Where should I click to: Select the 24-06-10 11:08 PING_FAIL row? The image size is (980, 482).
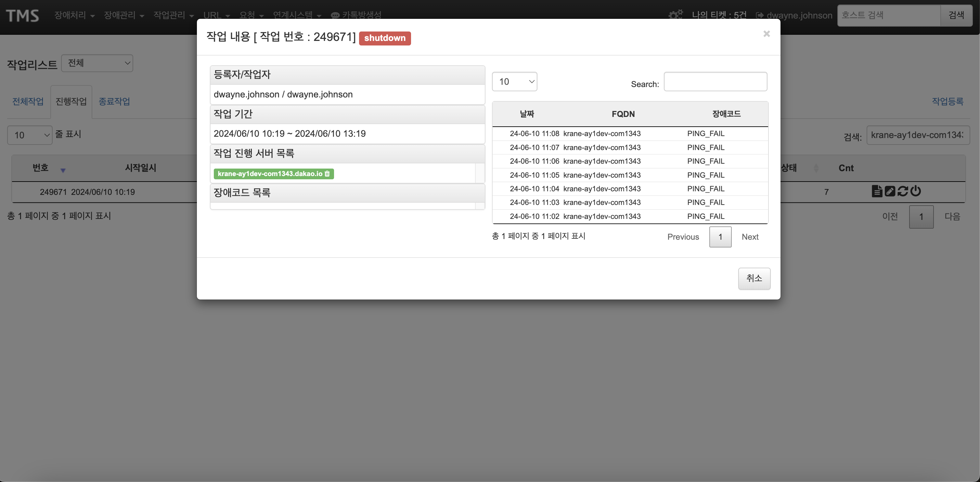pyautogui.click(x=630, y=134)
